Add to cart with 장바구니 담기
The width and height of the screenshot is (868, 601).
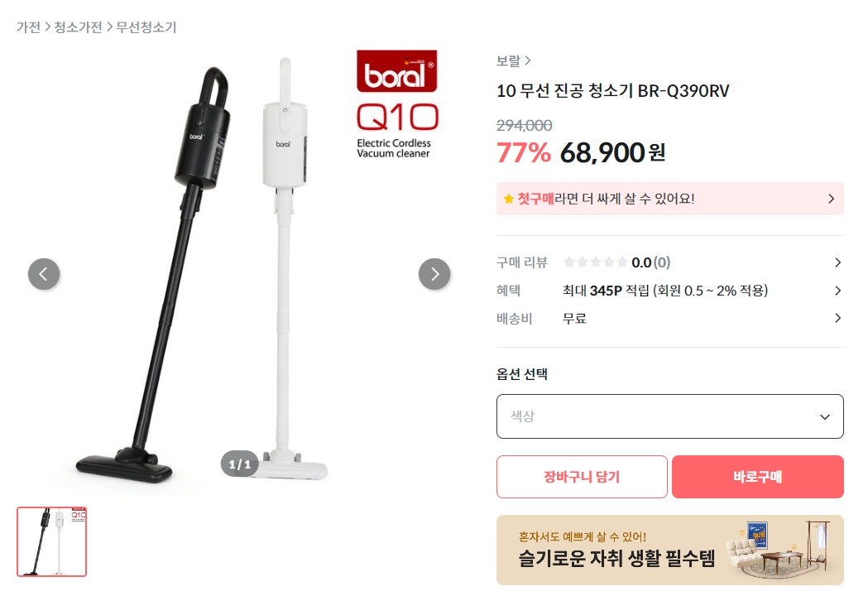point(582,477)
